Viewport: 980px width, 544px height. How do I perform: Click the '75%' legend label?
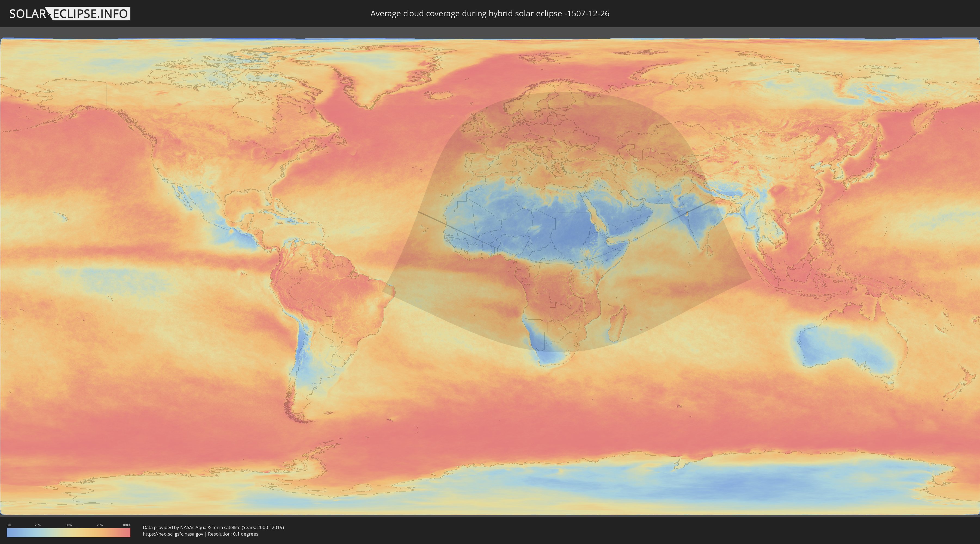(x=99, y=525)
